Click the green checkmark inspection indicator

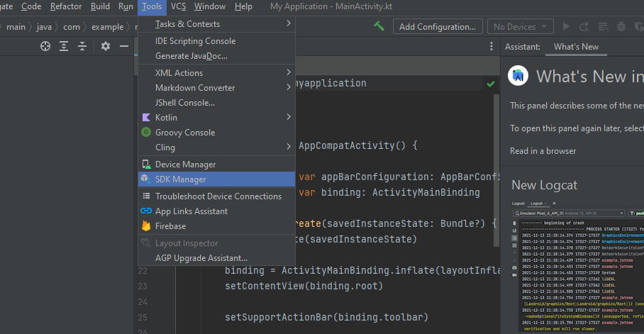(x=490, y=84)
